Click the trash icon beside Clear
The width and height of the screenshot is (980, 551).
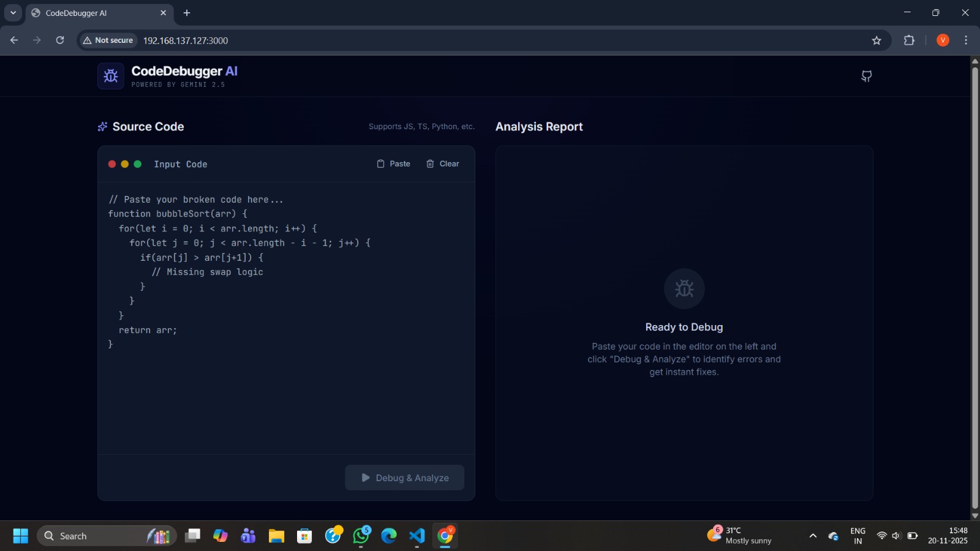click(431, 163)
